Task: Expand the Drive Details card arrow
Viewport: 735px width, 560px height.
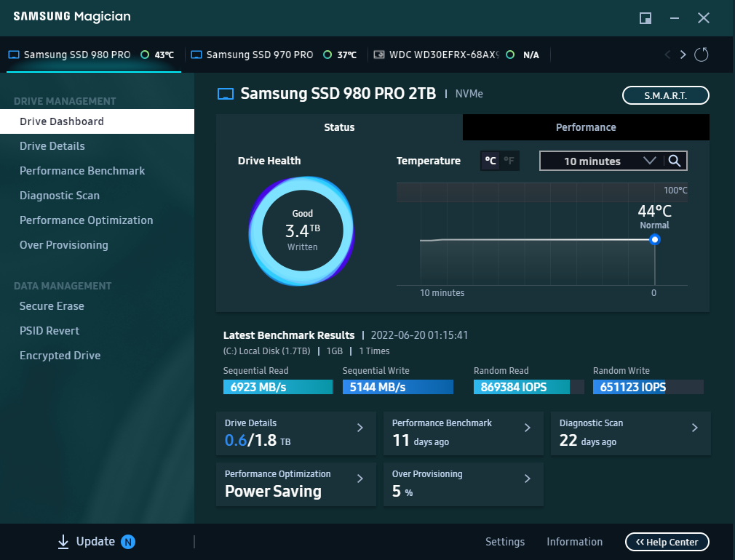Action: pos(359,428)
